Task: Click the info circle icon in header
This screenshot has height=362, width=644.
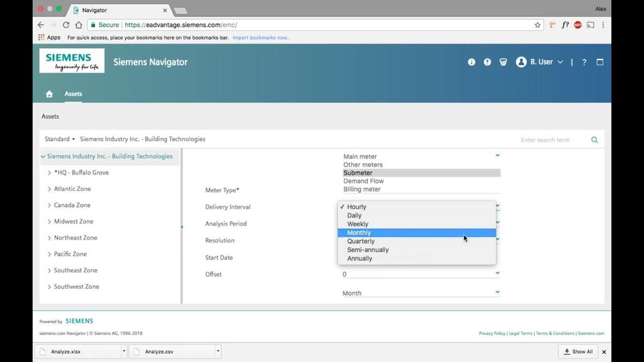Action: [472, 62]
